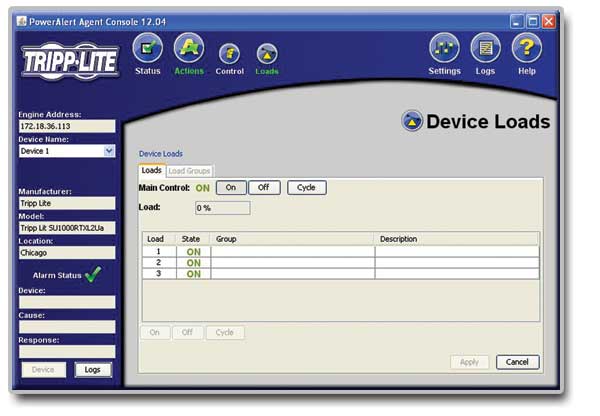Open the Control icon

pos(229,54)
